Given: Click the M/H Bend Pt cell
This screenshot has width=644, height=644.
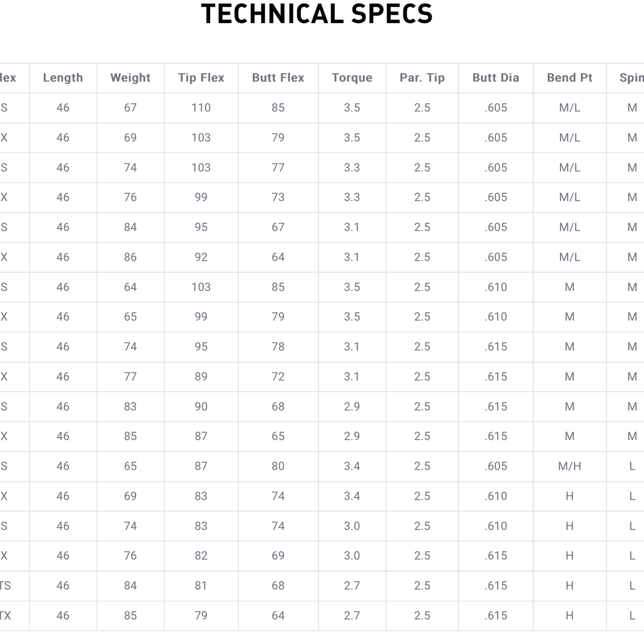Looking at the screenshot, I should 569,466.
